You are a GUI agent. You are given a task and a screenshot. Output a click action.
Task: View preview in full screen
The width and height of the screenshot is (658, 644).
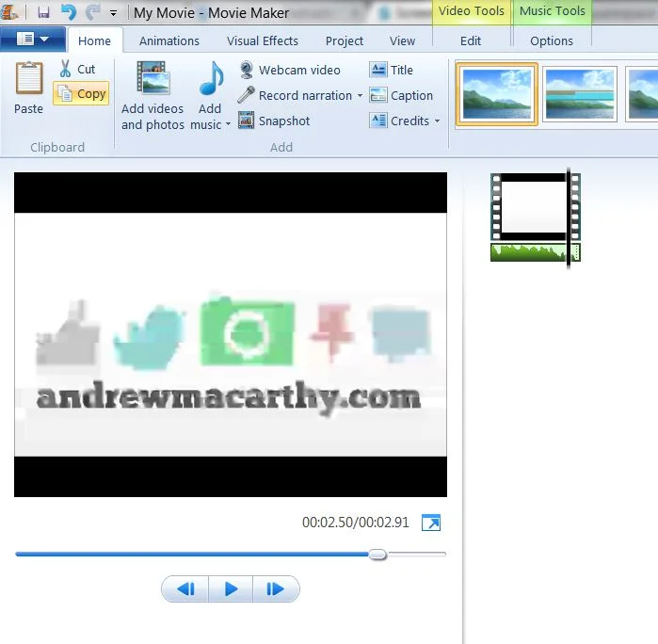click(x=431, y=523)
